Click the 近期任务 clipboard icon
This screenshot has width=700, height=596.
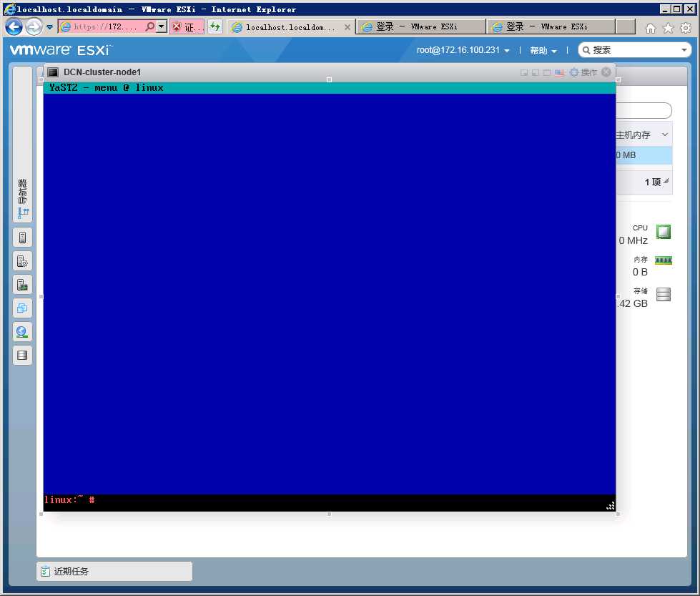45,572
